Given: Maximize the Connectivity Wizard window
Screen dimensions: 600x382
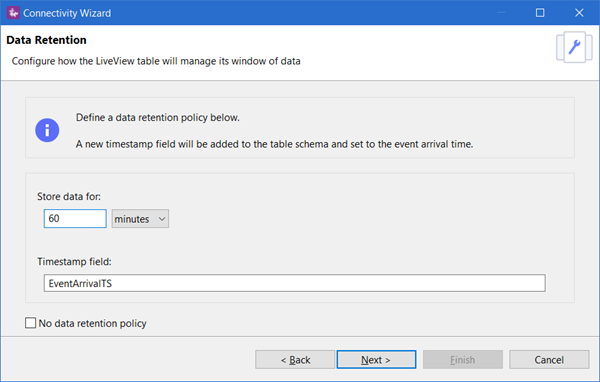Looking at the screenshot, I should pos(540,13).
